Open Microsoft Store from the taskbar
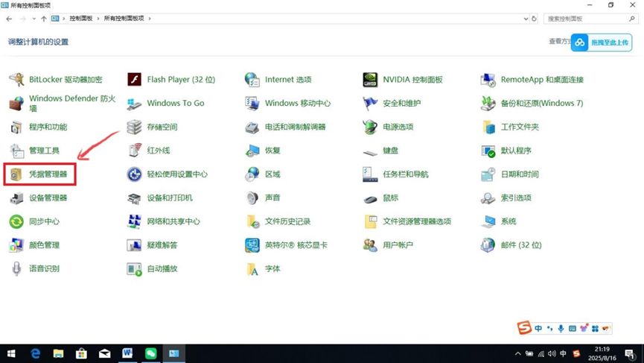This screenshot has width=644, height=363. [81, 353]
